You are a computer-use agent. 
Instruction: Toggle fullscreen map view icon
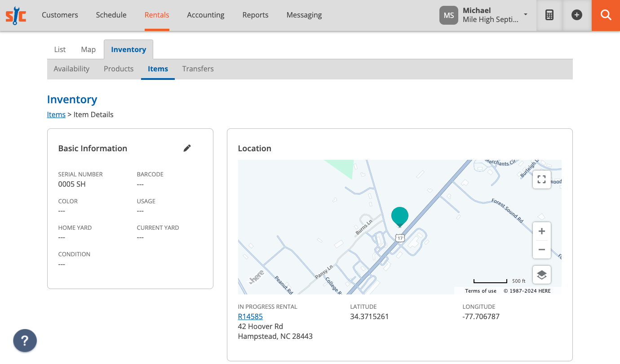[x=542, y=180]
